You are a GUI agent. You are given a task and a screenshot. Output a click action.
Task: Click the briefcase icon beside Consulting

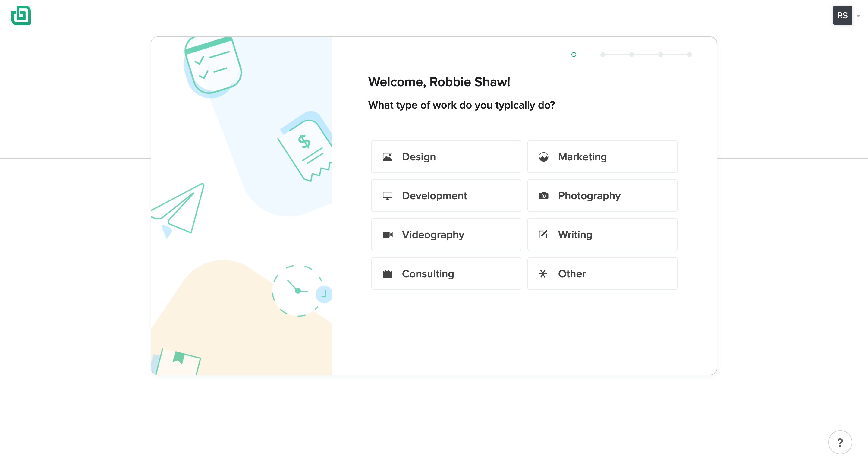tap(387, 274)
